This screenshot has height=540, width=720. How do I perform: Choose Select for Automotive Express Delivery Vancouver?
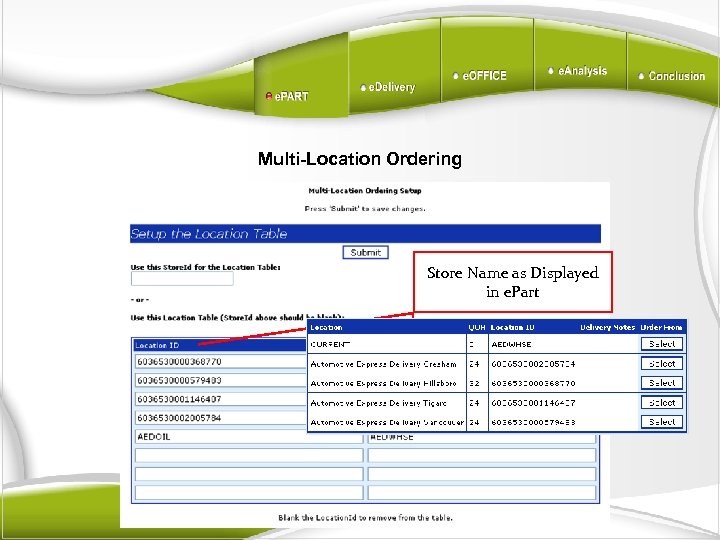(x=662, y=422)
